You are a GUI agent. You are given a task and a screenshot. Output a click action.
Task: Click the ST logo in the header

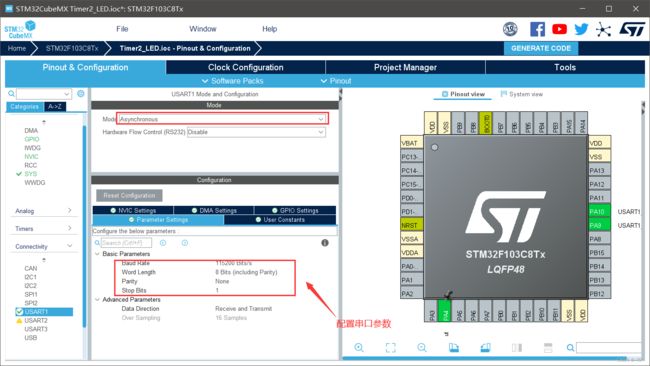[x=632, y=29]
